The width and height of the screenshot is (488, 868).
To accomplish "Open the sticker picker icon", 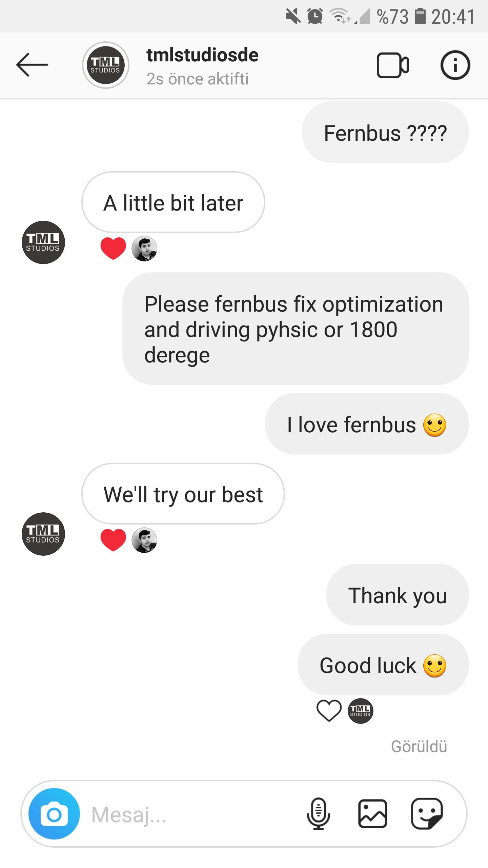I will (x=427, y=814).
